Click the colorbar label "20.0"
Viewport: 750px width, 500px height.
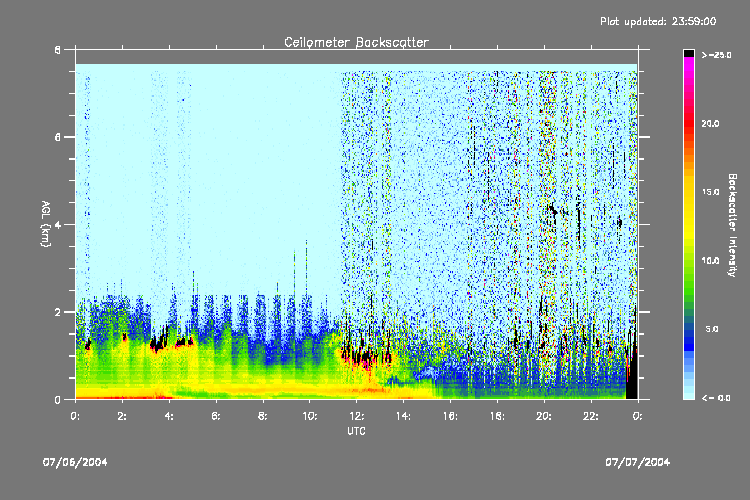pyautogui.click(x=710, y=124)
